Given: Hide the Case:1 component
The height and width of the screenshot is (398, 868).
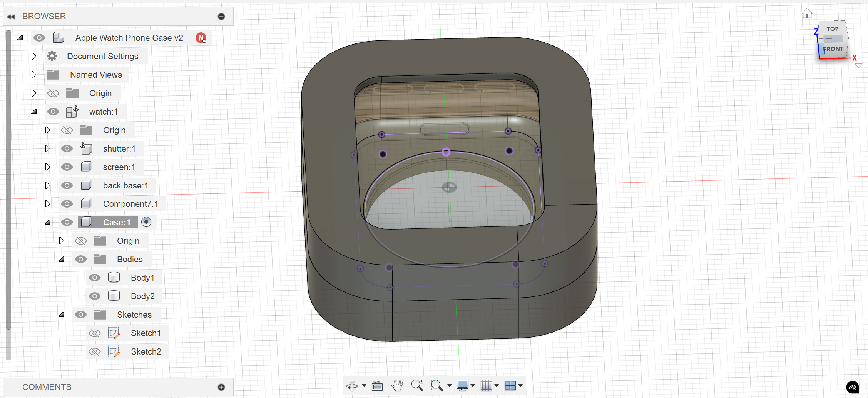Looking at the screenshot, I should point(67,222).
